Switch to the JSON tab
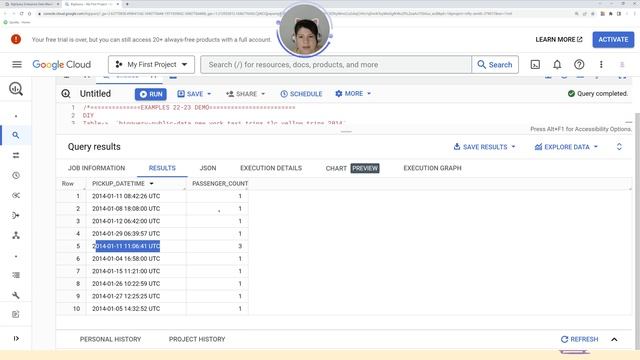 coord(208,168)
